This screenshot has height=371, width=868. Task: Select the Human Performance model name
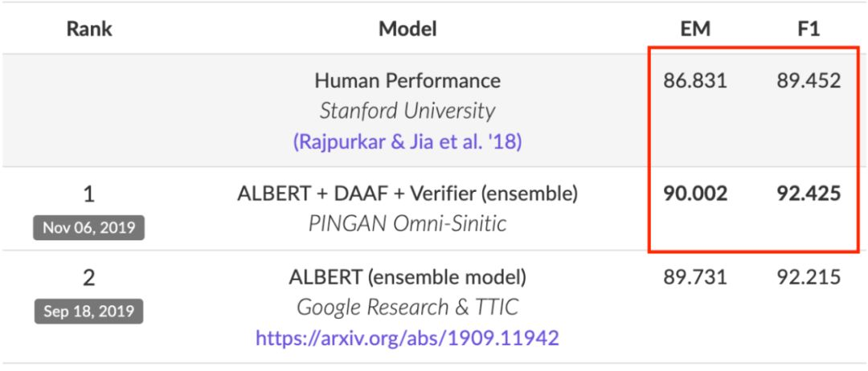tap(407, 80)
